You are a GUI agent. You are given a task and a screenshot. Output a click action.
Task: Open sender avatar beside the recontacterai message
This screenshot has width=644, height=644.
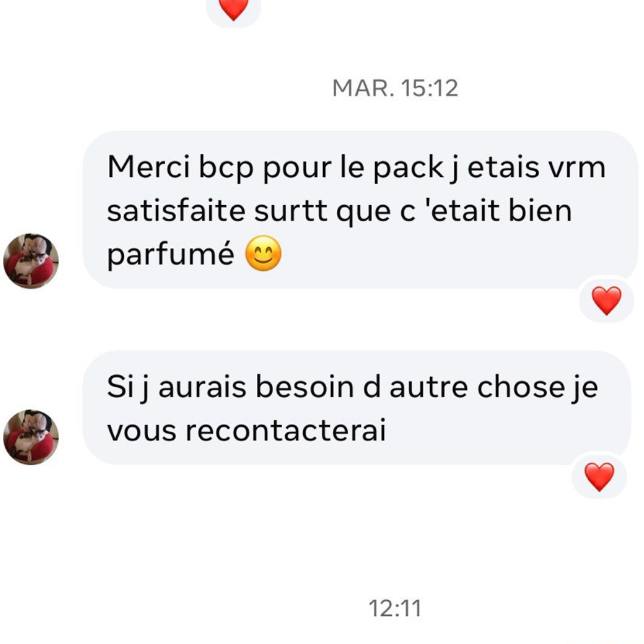(x=31, y=437)
